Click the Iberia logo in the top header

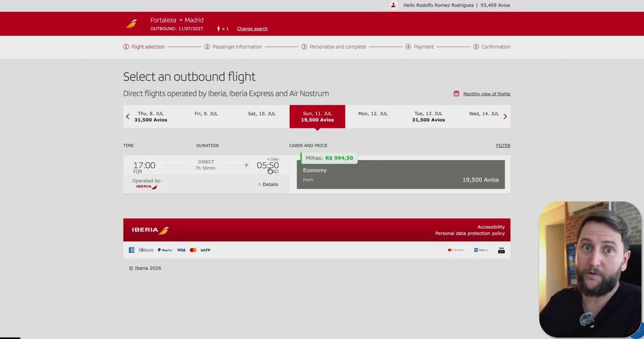tap(131, 24)
